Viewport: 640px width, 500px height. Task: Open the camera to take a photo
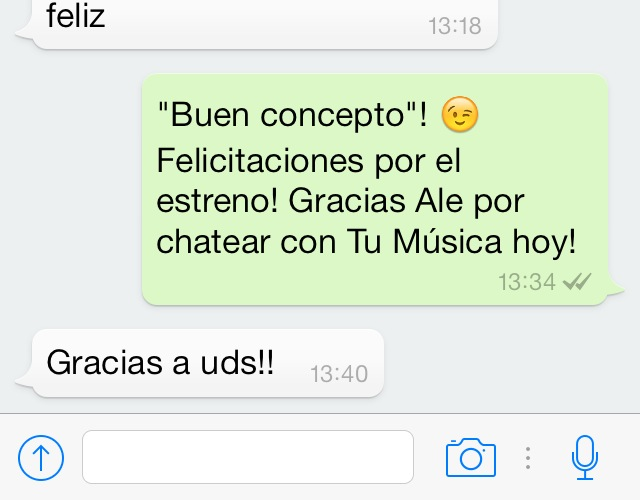pyautogui.click(x=471, y=458)
